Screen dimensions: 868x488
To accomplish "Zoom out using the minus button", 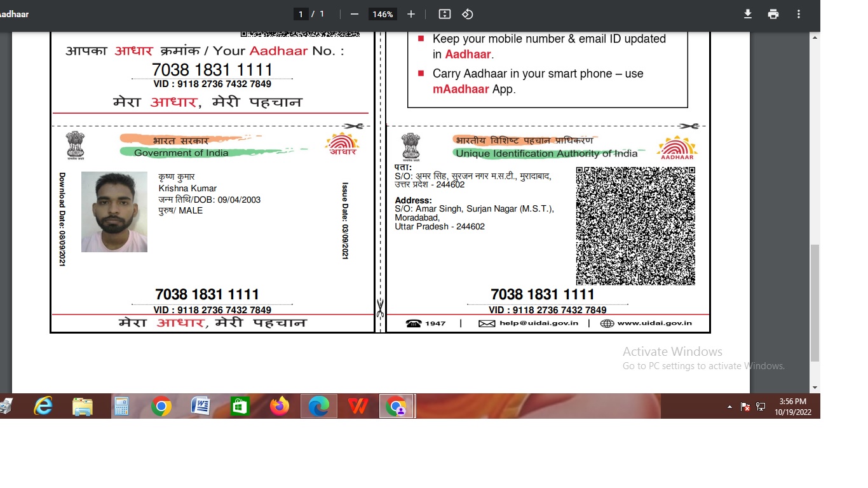I will click(x=355, y=14).
